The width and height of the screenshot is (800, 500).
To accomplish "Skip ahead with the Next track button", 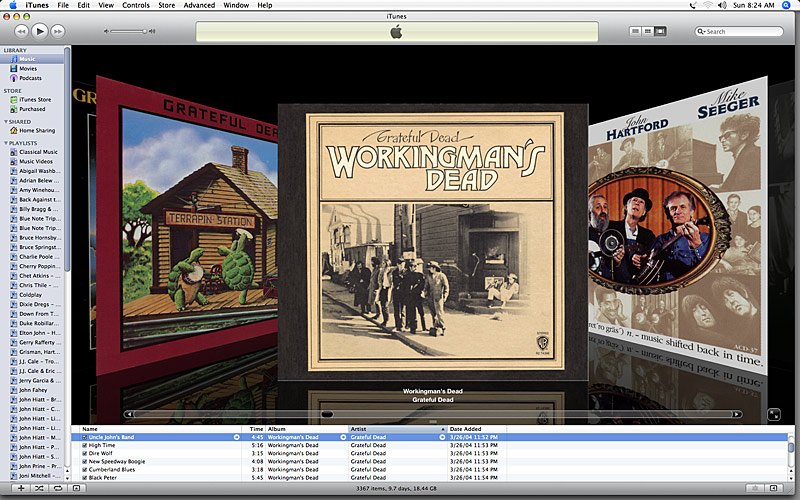I will pos(58,31).
